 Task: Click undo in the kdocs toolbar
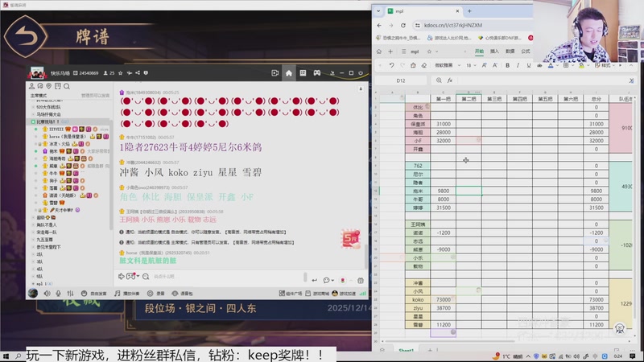(x=391, y=65)
